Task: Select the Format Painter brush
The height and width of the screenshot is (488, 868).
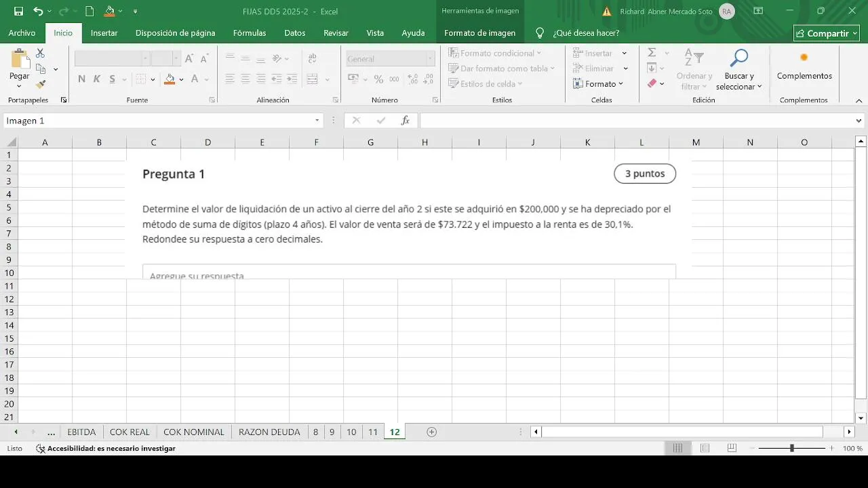Action: (x=41, y=84)
